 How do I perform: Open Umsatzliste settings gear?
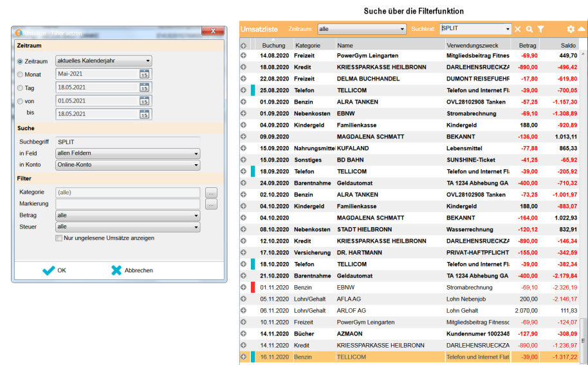pos(571,29)
